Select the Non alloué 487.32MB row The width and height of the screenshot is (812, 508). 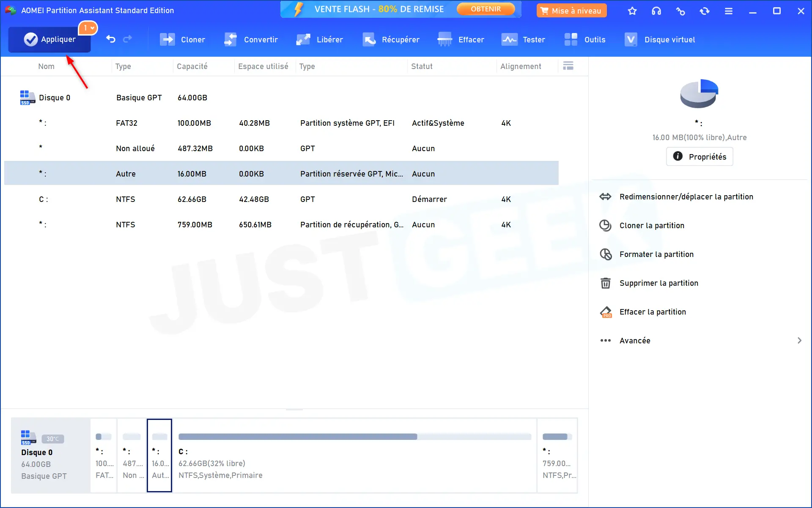coord(281,149)
